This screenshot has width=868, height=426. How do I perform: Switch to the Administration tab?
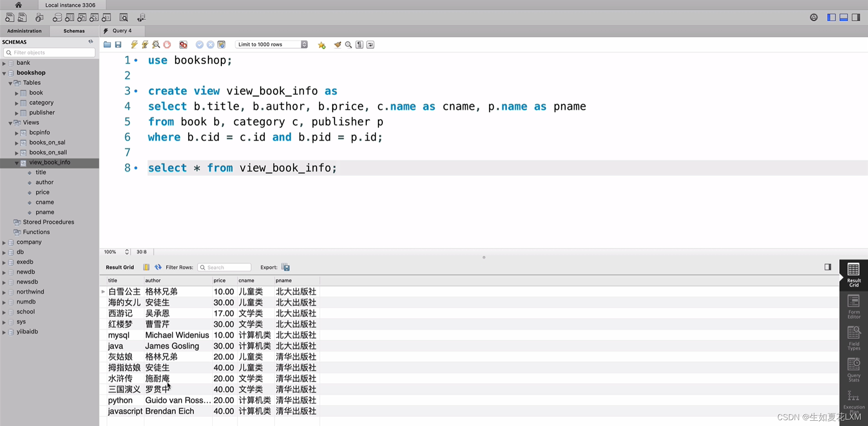point(24,30)
